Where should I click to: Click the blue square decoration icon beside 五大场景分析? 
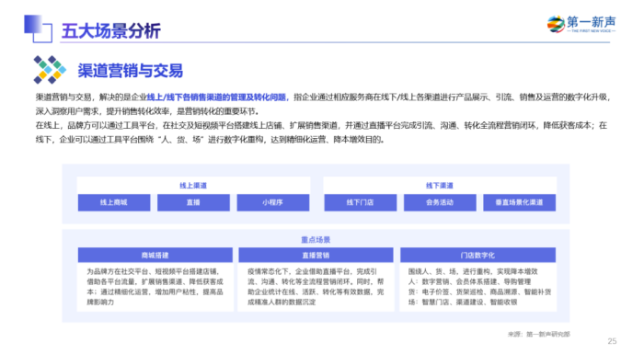[x=39, y=29]
